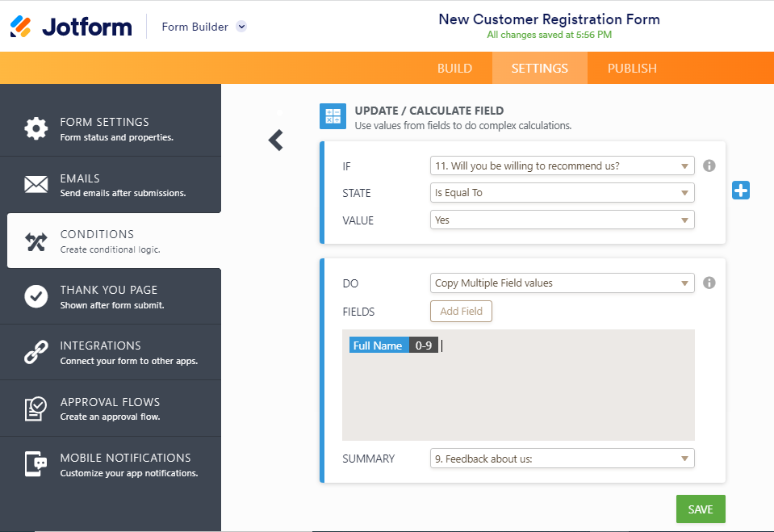Open Form Settings via the gear icon
774x532 pixels.
click(x=36, y=128)
